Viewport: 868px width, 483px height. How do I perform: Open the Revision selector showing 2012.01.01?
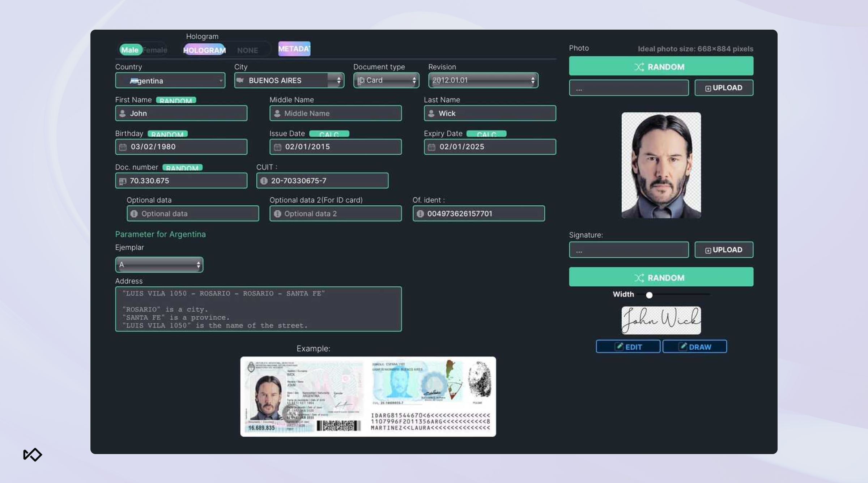coord(483,80)
